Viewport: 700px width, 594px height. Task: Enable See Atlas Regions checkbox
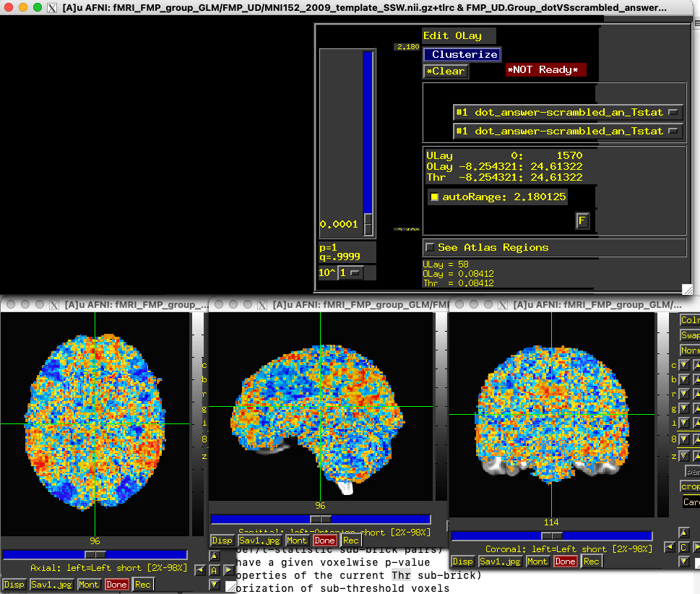(431, 248)
